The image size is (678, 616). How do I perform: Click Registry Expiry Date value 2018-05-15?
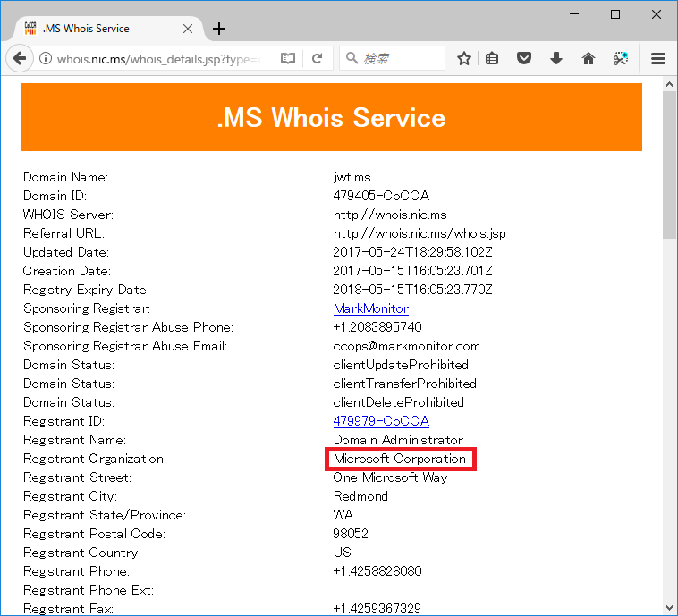(412, 290)
